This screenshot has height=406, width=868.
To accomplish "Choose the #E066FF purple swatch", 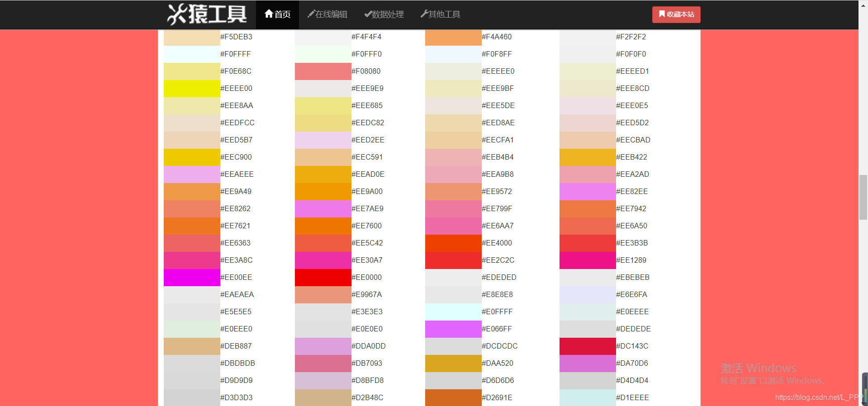I will click(453, 329).
